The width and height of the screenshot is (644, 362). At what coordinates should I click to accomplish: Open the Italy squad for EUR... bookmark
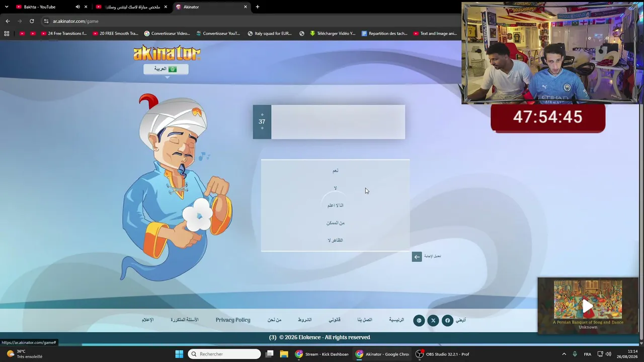pos(270,34)
